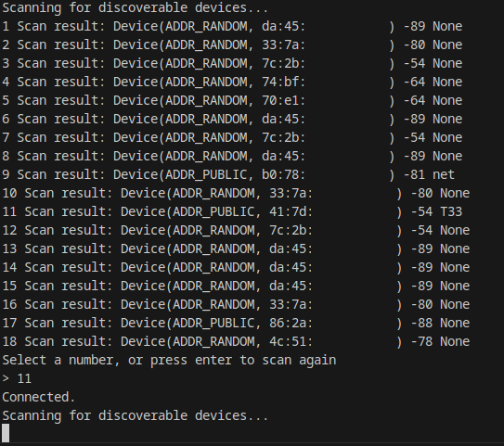
Task: Click scan result line 17 with 86:2a
Action: tap(236, 324)
